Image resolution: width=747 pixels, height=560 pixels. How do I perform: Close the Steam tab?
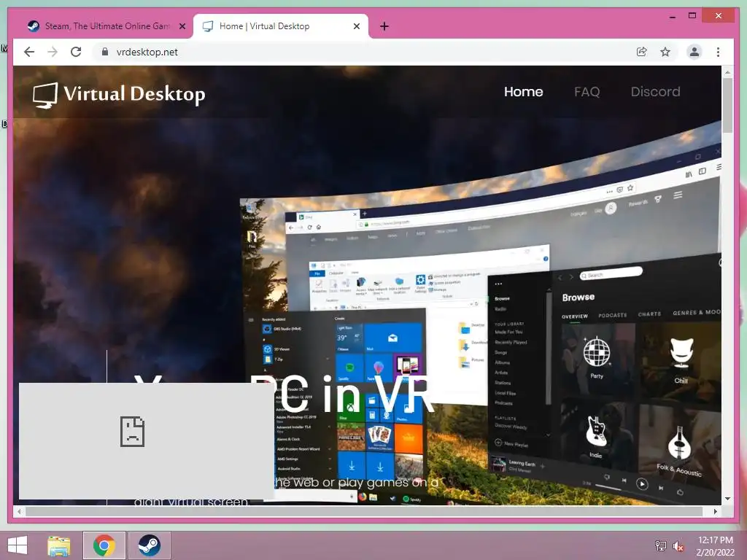(x=182, y=26)
